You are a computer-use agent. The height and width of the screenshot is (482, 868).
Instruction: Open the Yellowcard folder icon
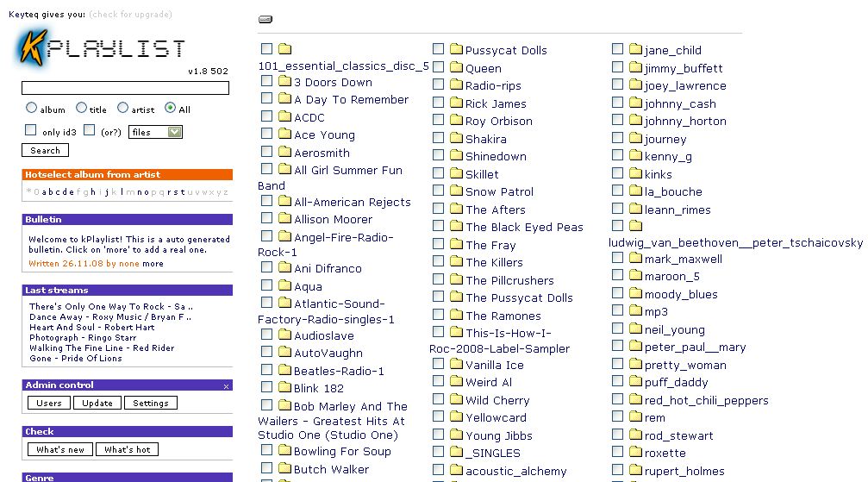pyautogui.click(x=456, y=416)
